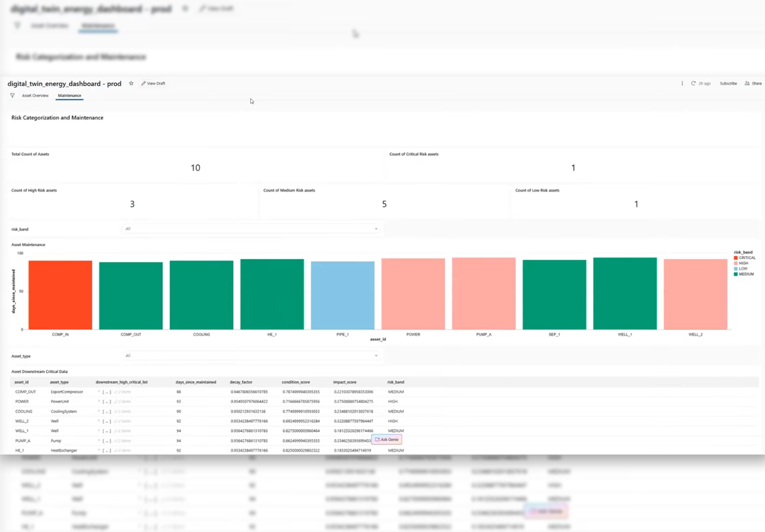Image resolution: width=765 pixels, height=532 pixels.
Task: Open the Asset_type filter dropdown
Action: tap(252, 356)
